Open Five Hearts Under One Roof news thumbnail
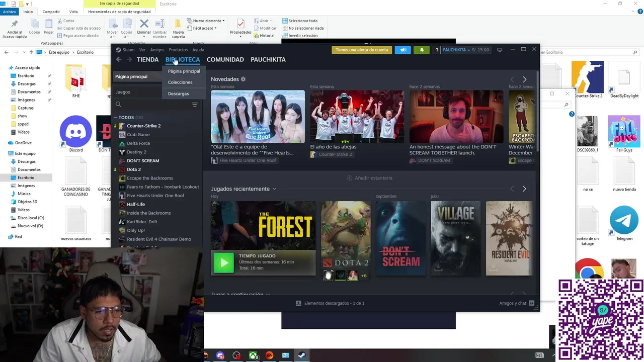The width and height of the screenshot is (644, 362). (x=258, y=117)
